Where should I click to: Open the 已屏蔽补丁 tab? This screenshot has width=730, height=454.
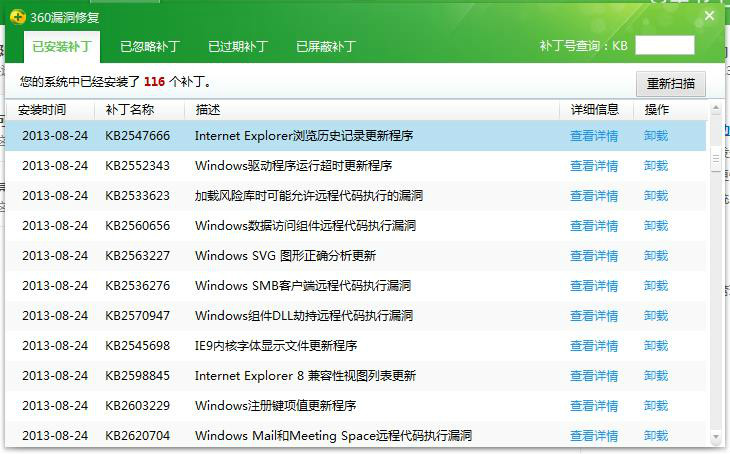(326, 47)
